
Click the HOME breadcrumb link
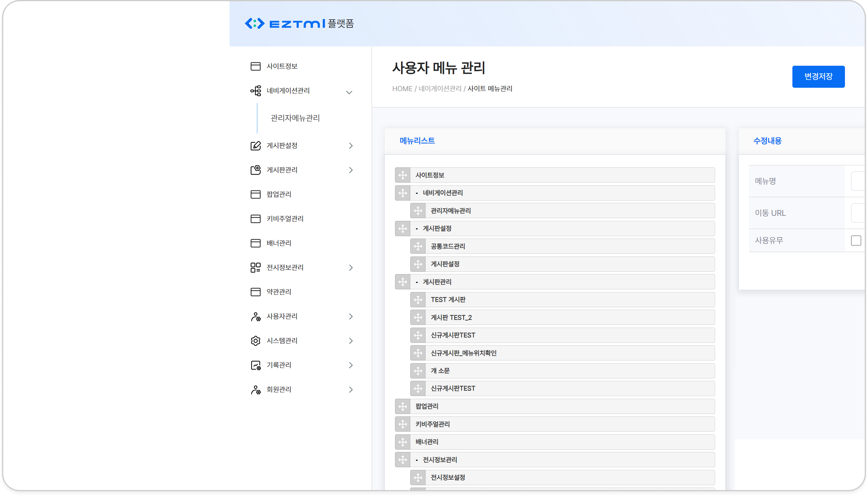(402, 89)
